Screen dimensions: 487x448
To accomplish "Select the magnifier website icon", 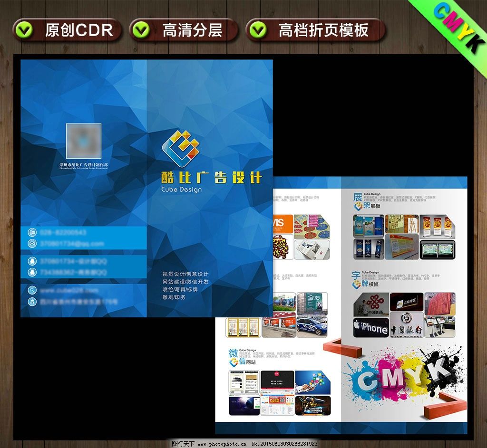I will pos(32,291).
